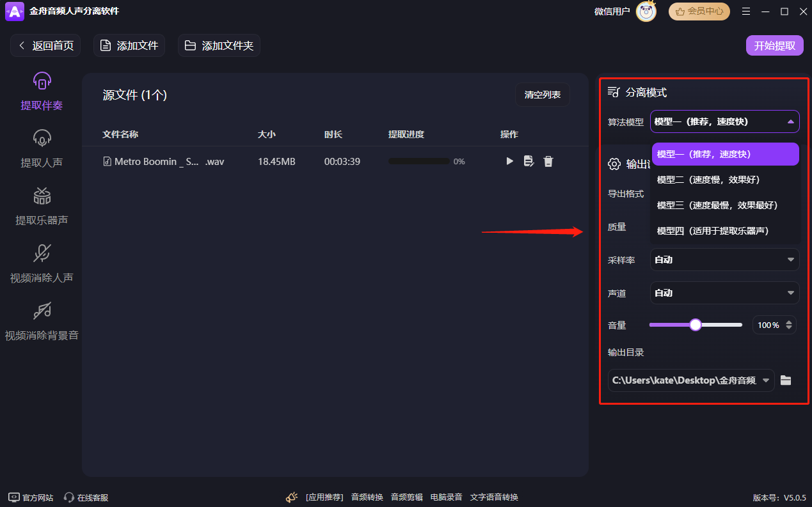Image resolution: width=812 pixels, height=507 pixels.
Task: Open the 采样率 dropdown
Action: pyautogui.click(x=725, y=260)
